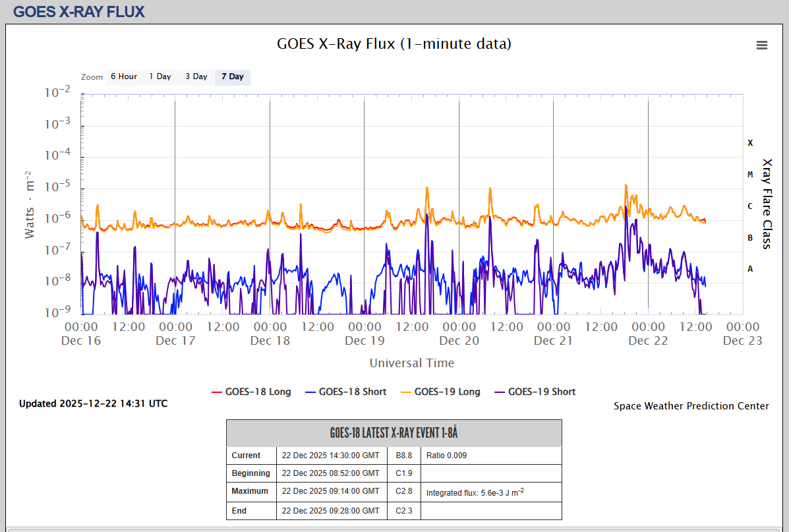Click the Updated timestamp text below chart

[93, 403]
